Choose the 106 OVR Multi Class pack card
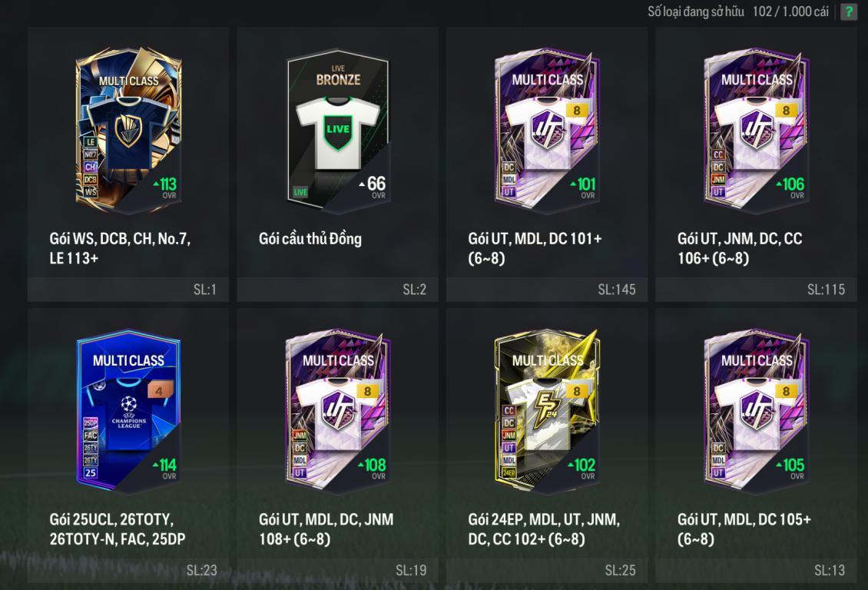This screenshot has width=868, height=590. (756, 130)
